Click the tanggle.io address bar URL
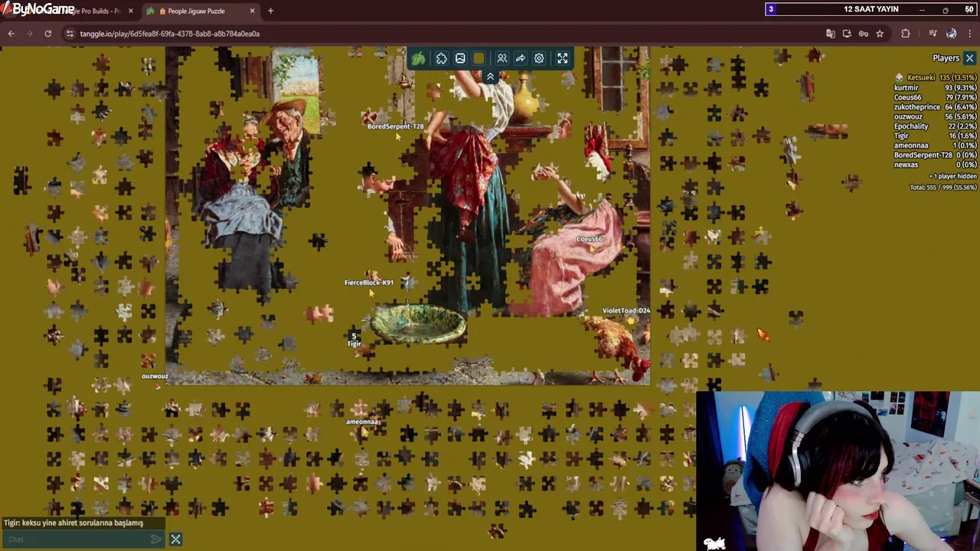 coord(169,34)
